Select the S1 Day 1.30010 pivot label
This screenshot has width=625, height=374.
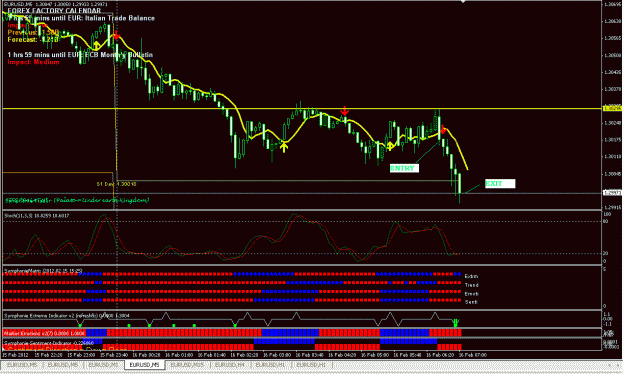[x=116, y=184]
